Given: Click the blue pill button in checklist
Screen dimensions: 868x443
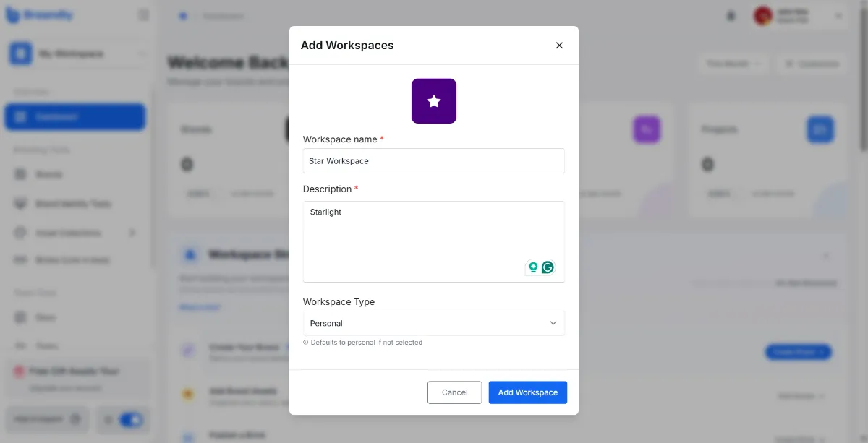Looking at the screenshot, I should click(x=799, y=352).
